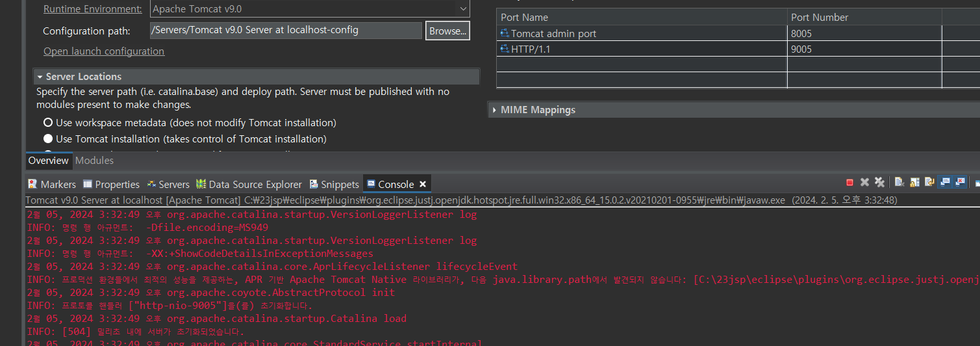This screenshot has width=980, height=346.
Task: Click the http-nio-9005 protocol handler line
Action: click(x=170, y=306)
